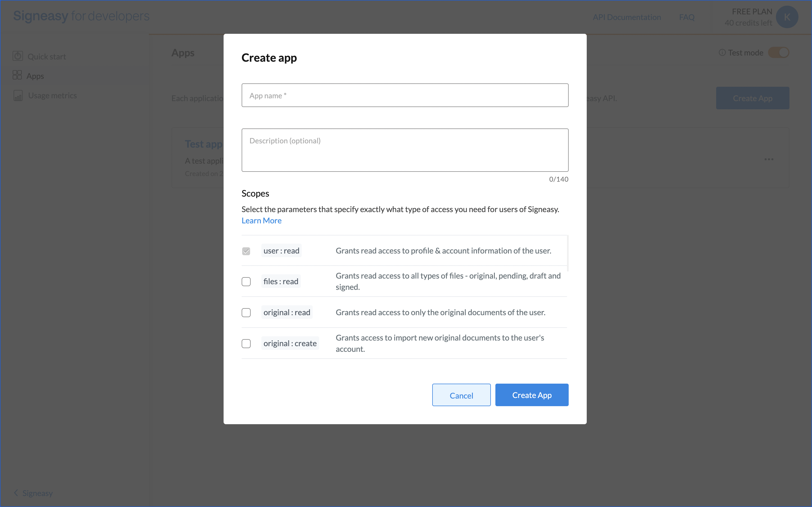Click the blue Create App dialog button
Viewport: 812px width, 507px height.
(x=531, y=395)
